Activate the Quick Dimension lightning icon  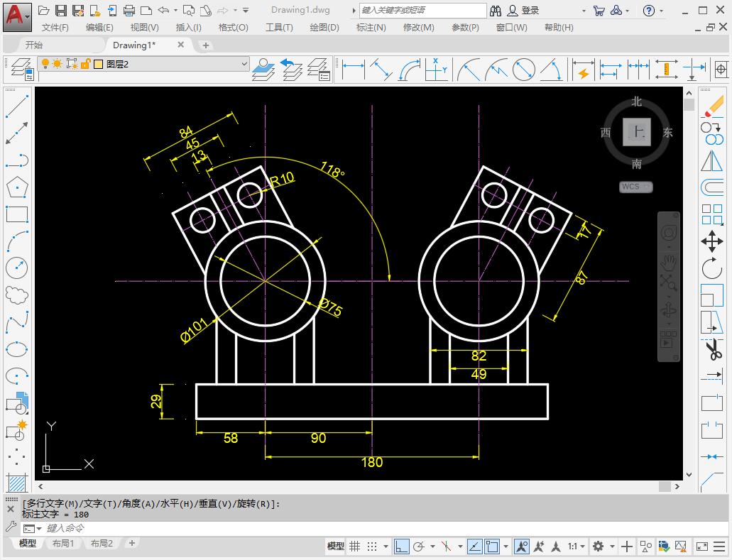click(583, 71)
